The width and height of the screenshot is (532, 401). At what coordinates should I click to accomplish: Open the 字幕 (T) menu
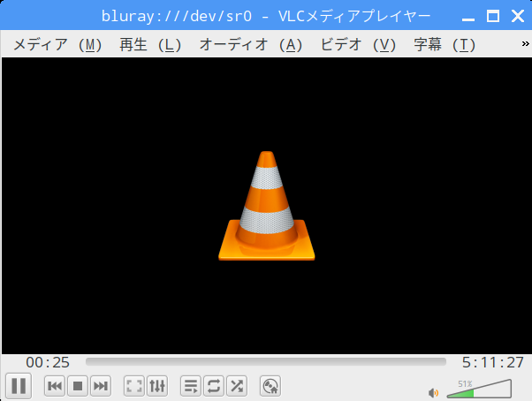coord(445,45)
